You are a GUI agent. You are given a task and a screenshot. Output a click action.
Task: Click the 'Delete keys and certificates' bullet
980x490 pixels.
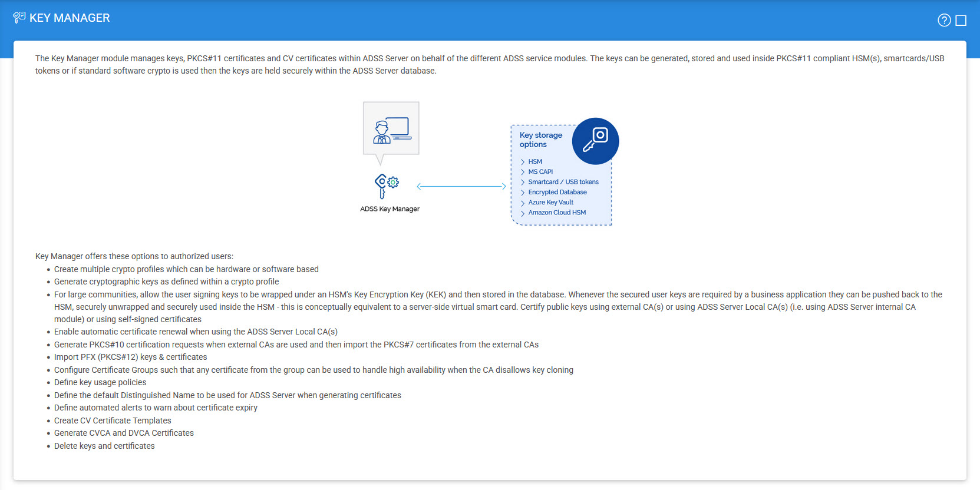pos(104,446)
